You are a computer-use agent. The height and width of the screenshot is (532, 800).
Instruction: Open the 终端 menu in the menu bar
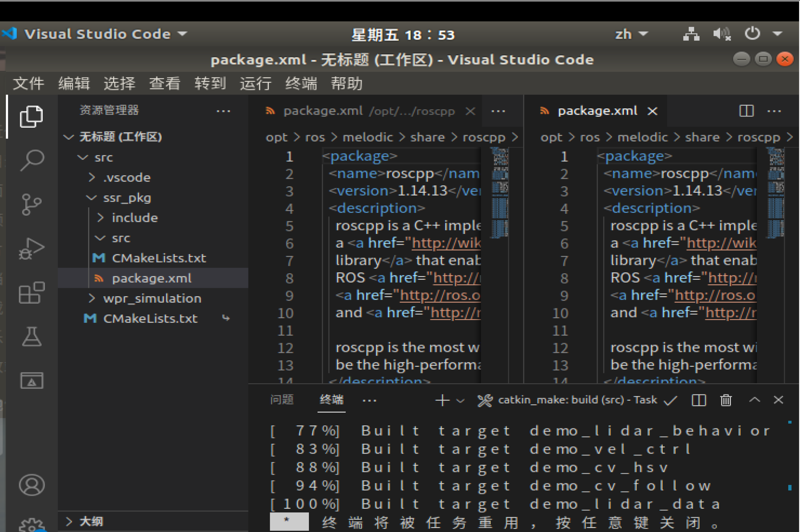click(301, 83)
